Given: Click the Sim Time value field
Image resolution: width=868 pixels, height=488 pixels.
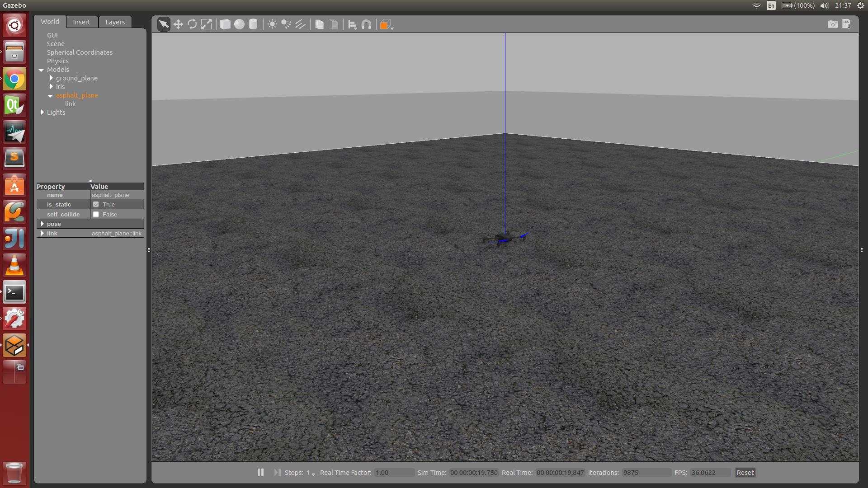Looking at the screenshot, I should 474,473.
